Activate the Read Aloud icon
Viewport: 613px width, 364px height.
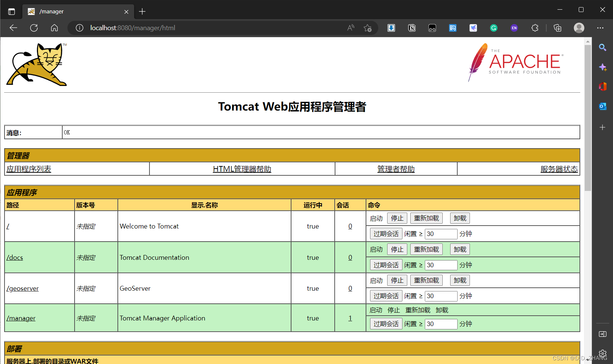[x=351, y=28]
